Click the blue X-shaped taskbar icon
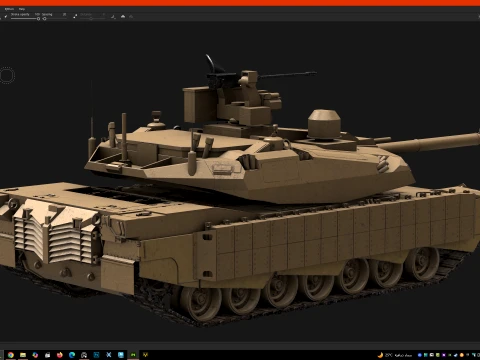This screenshot has width=480, height=360. click(x=109, y=355)
